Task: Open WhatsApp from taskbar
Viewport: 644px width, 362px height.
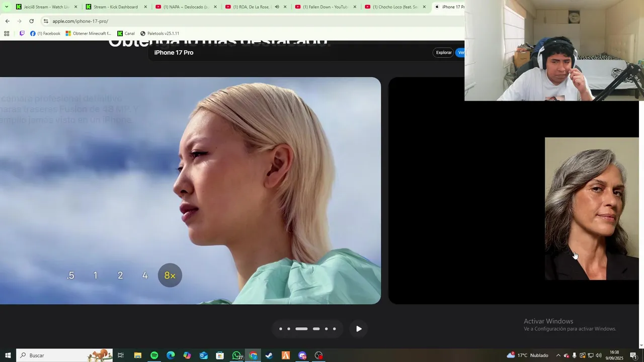Action: coord(236,355)
